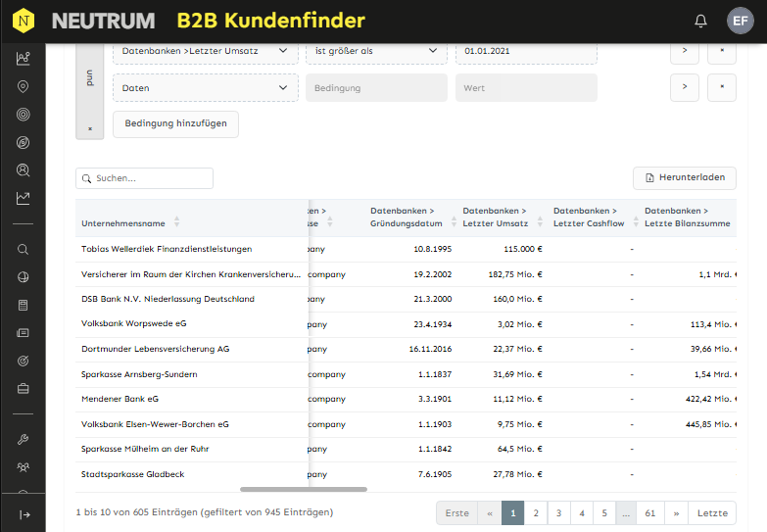Click the Wert input field
Screen dimensions: 767x532
[526, 88]
